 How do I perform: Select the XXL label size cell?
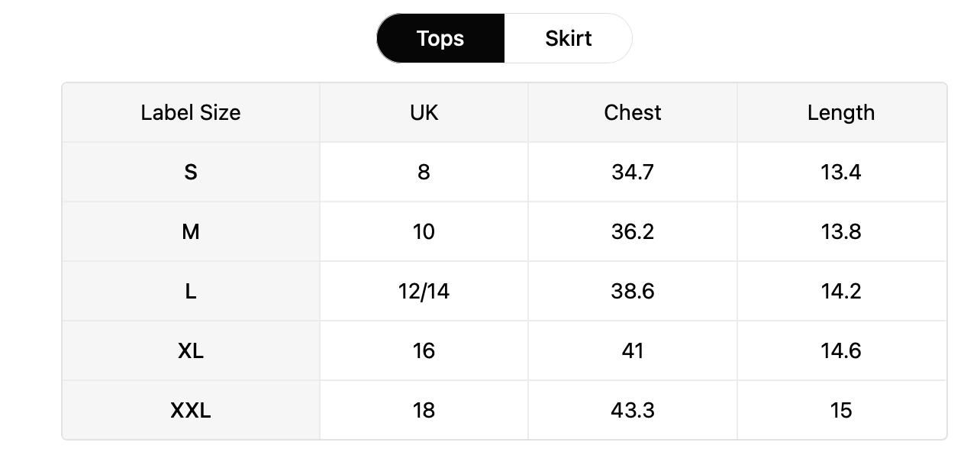point(191,410)
